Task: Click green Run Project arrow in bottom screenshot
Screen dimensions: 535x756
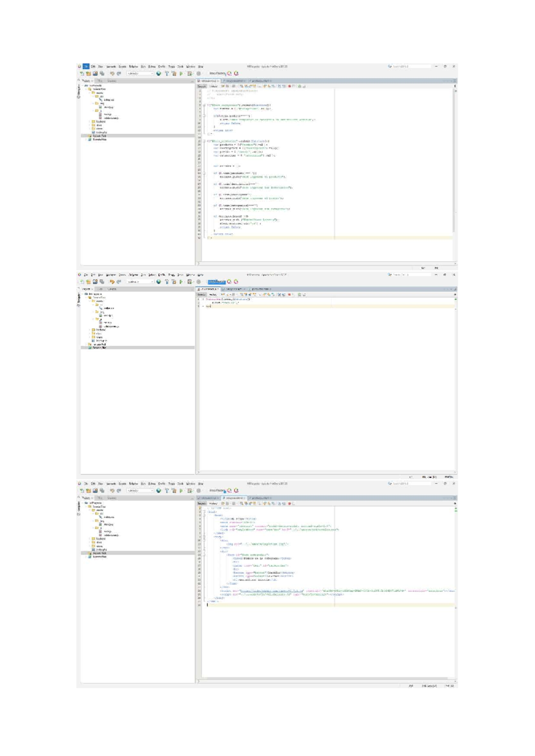Action: (181, 491)
